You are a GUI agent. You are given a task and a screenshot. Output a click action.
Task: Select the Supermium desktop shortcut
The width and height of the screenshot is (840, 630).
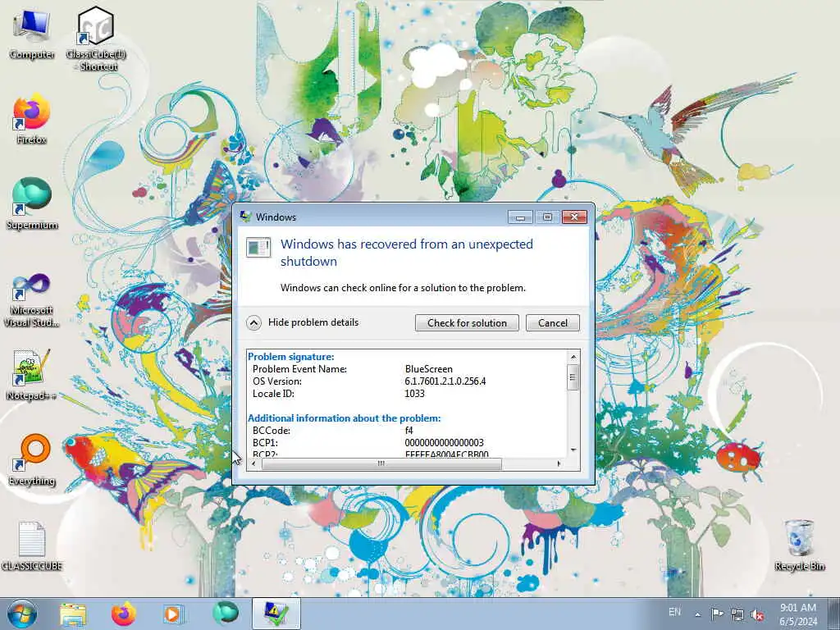coord(32,205)
